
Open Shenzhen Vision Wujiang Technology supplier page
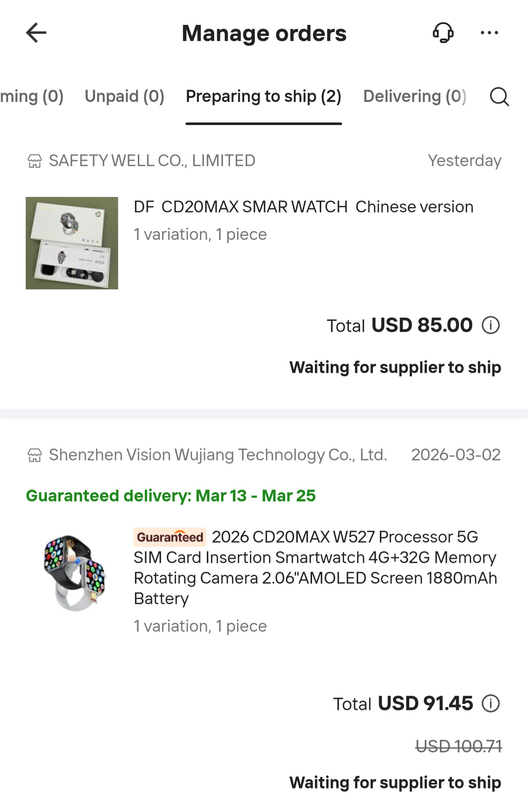[218, 455]
